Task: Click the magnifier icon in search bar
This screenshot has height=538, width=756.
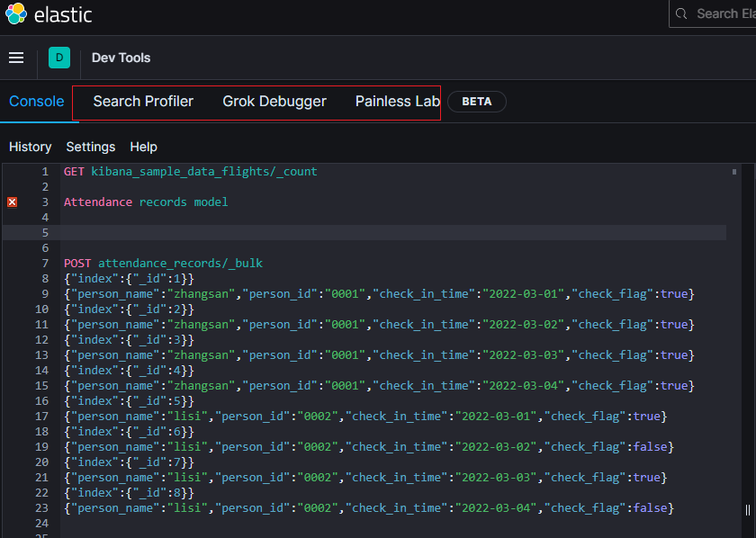Action: point(682,13)
